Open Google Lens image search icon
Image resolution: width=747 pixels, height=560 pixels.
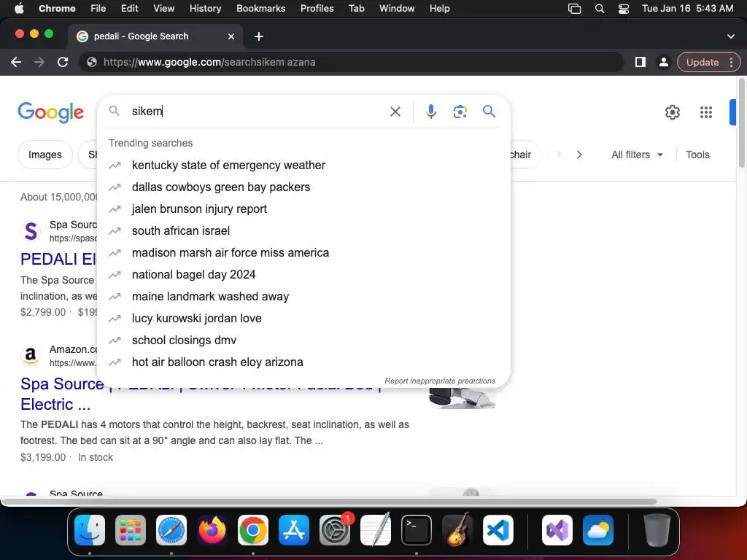click(460, 112)
